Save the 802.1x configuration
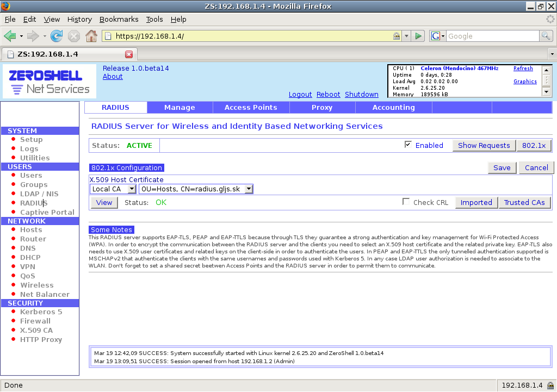This screenshot has width=557, height=392. [502, 167]
